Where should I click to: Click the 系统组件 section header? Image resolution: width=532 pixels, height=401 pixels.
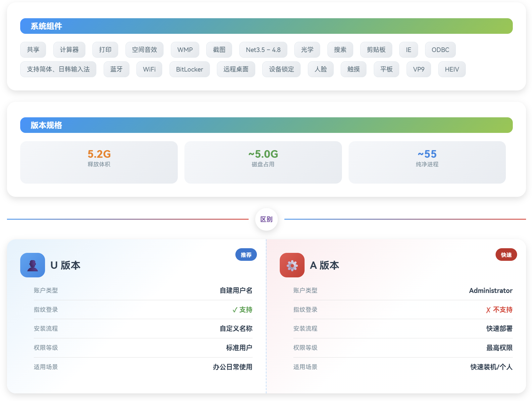266,26
